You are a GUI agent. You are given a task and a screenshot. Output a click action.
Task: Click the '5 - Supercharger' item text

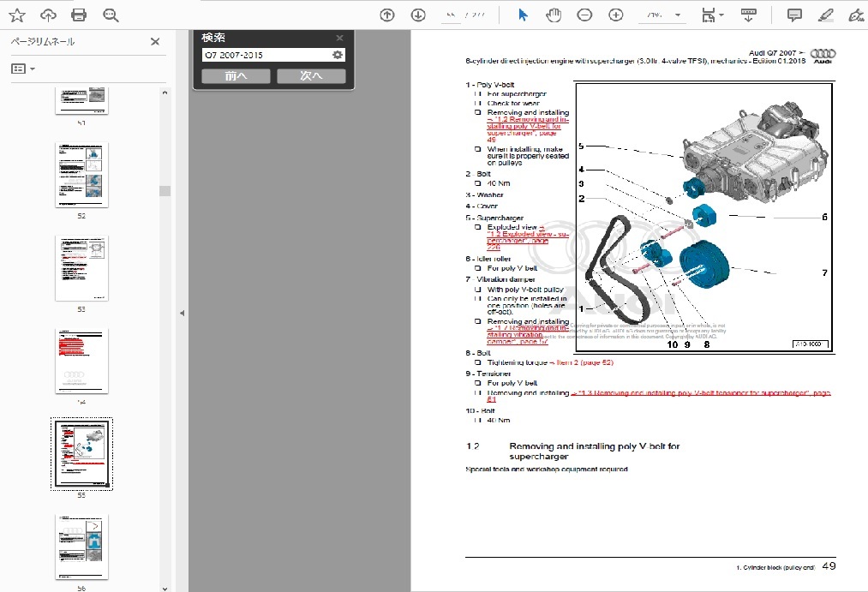pyautogui.click(x=494, y=218)
